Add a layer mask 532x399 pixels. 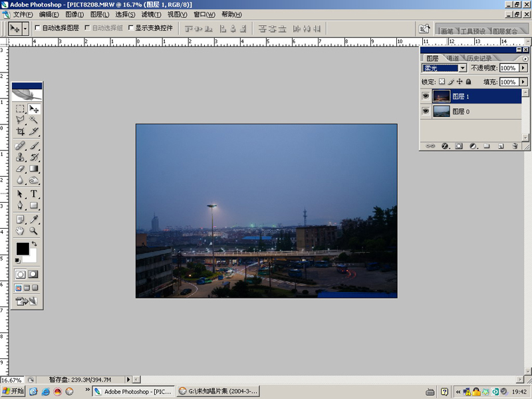coord(459,146)
